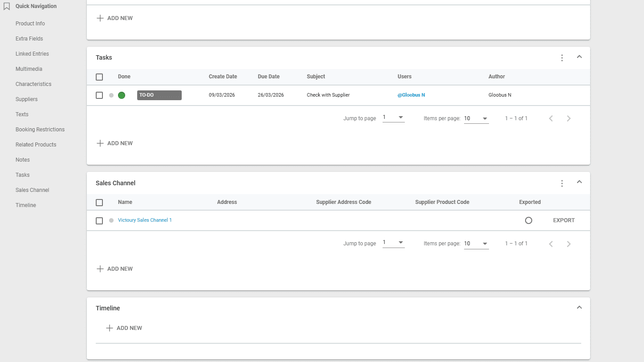Go to next page in Sales Channel pagination
The image size is (644, 362).
click(x=569, y=244)
